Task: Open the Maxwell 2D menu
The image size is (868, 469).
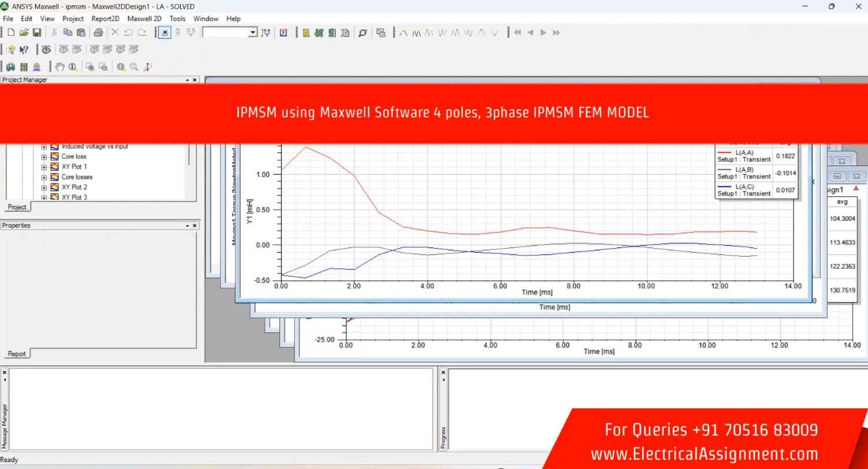Action: tap(144, 18)
